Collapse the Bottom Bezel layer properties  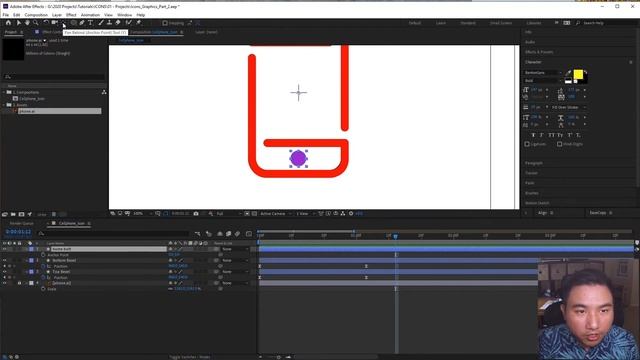27,260
